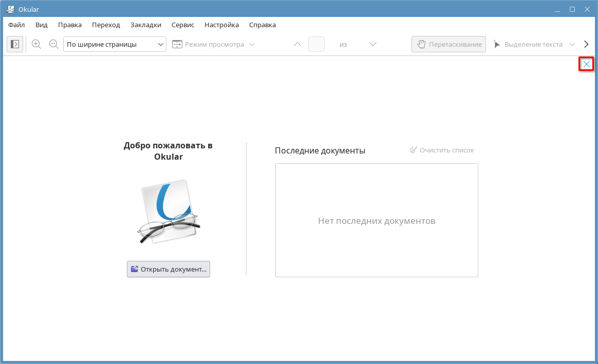Open the dropdown arrow beside 'Выделение текста'
The image size is (598, 364).
pos(572,44)
